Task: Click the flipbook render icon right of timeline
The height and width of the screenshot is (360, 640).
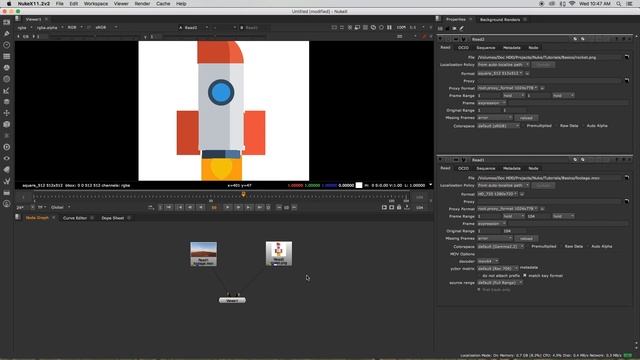Action: (x=384, y=207)
